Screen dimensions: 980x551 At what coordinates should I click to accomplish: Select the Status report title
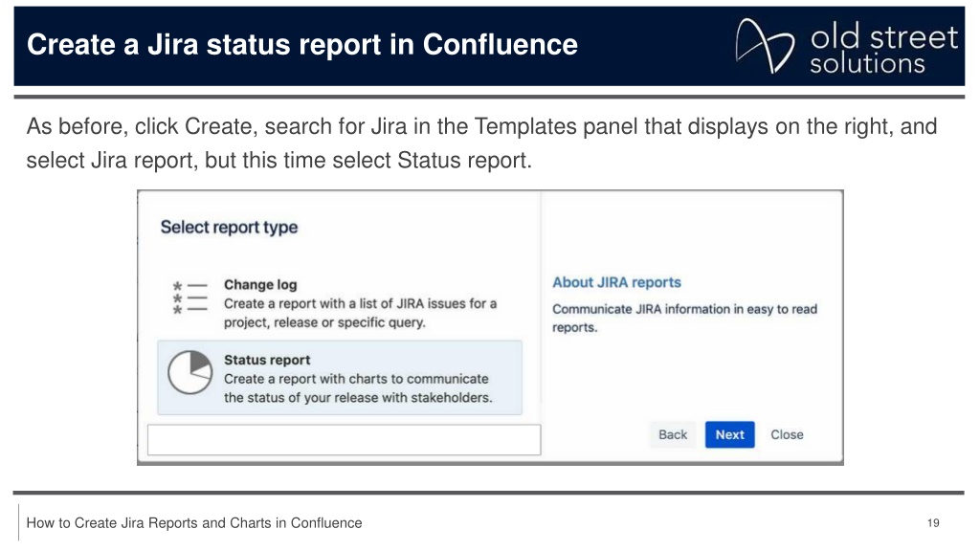267,360
